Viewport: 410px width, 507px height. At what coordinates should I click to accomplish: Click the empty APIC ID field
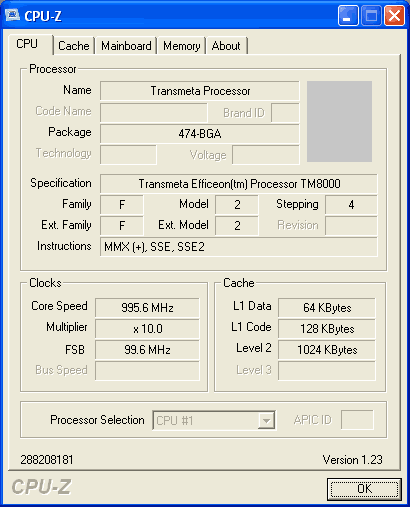click(357, 420)
